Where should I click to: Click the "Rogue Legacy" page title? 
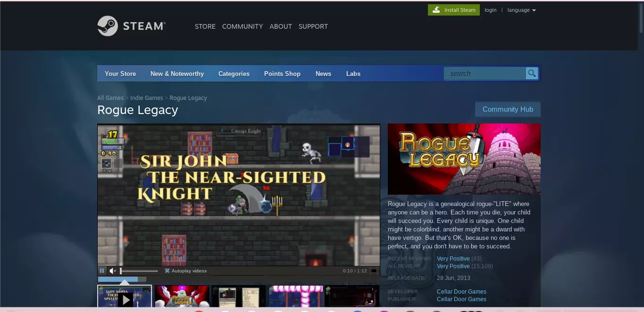tap(138, 110)
